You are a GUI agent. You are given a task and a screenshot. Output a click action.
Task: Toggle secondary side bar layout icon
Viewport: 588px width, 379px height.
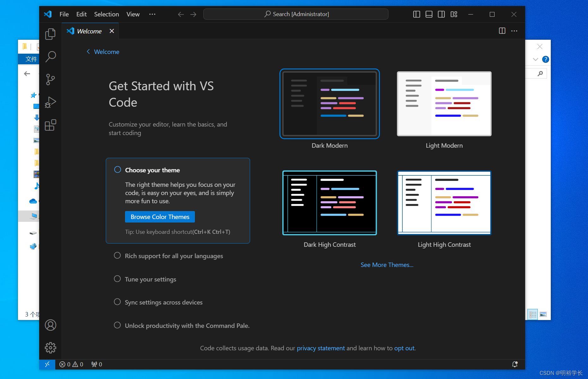point(441,14)
